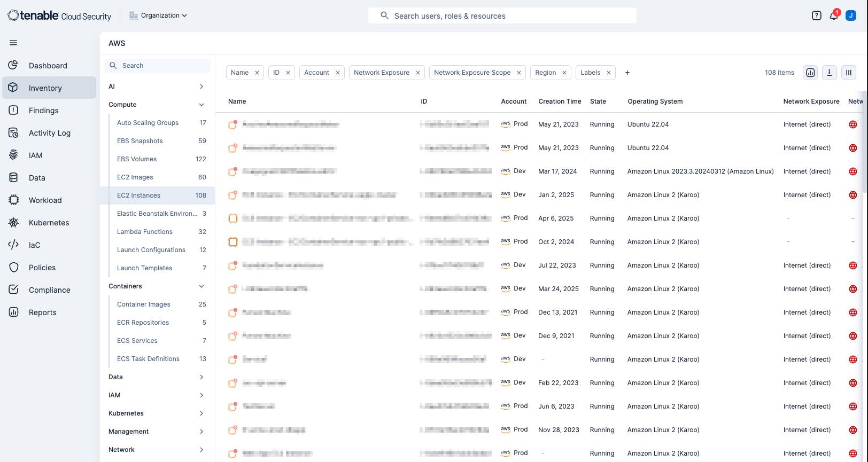This screenshot has width=868, height=462.
Task: Collapse the Compute section
Action: point(201,105)
